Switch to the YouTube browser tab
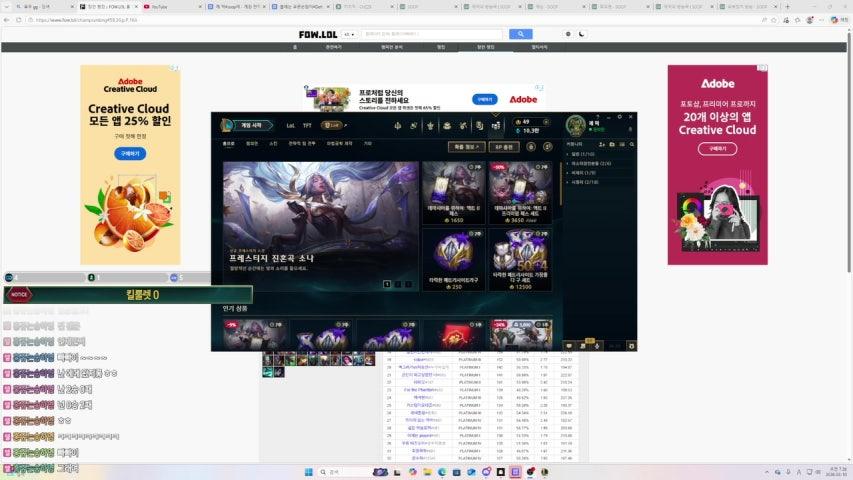The height and width of the screenshot is (480, 853). pos(172,7)
